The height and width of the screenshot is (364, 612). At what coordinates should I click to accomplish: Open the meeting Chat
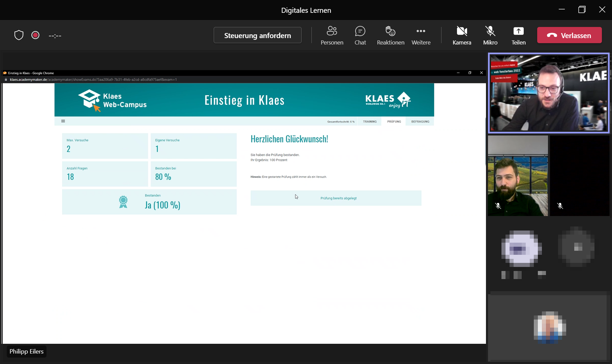point(360,35)
